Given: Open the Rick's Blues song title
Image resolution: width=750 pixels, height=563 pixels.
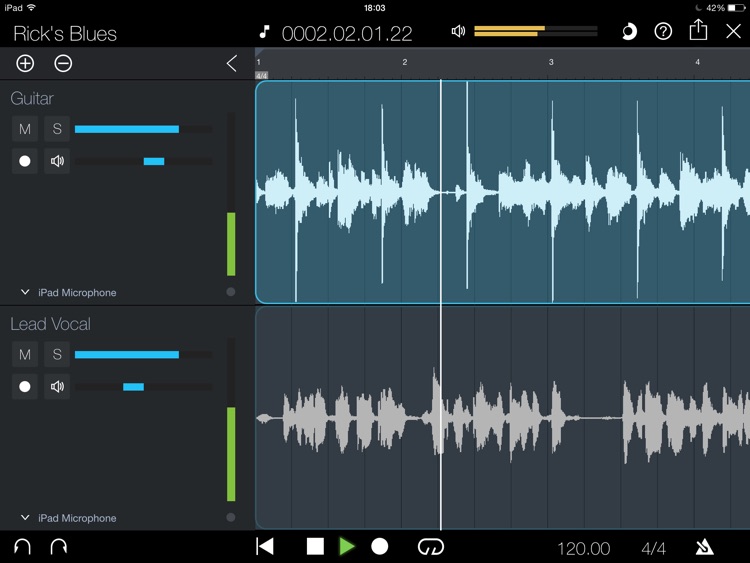Looking at the screenshot, I should [65, 33].
